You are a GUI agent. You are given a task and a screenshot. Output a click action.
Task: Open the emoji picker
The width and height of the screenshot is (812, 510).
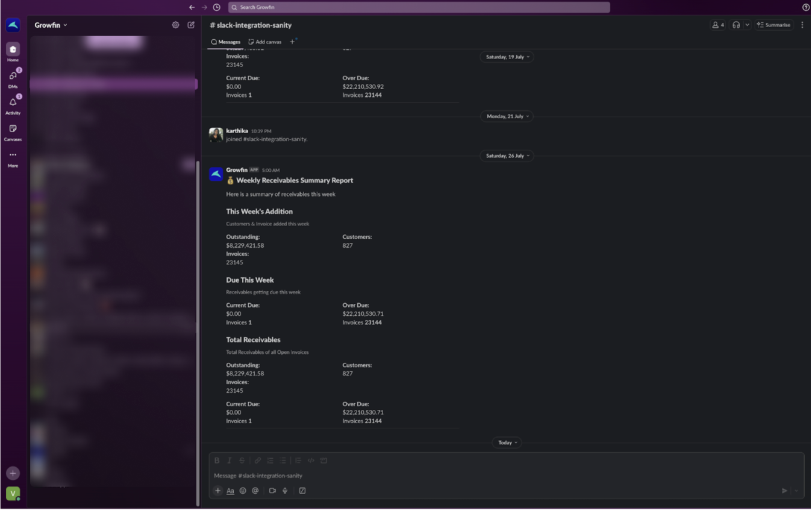click(243, 491)
